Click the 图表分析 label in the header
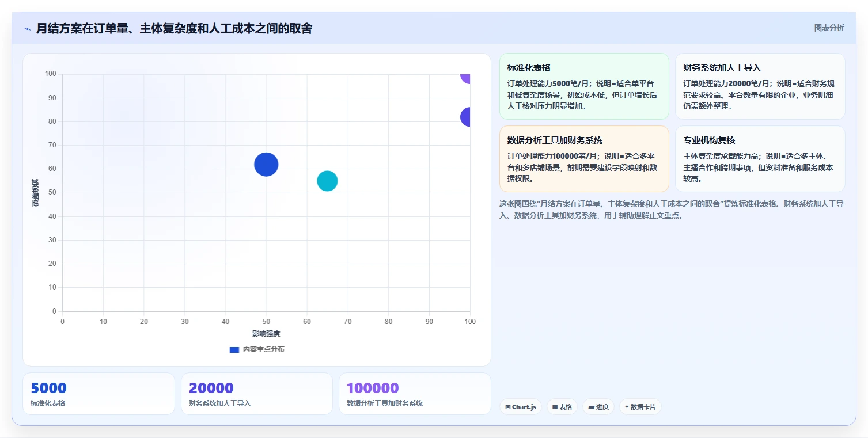868x438 pixels. coord(829,28)
